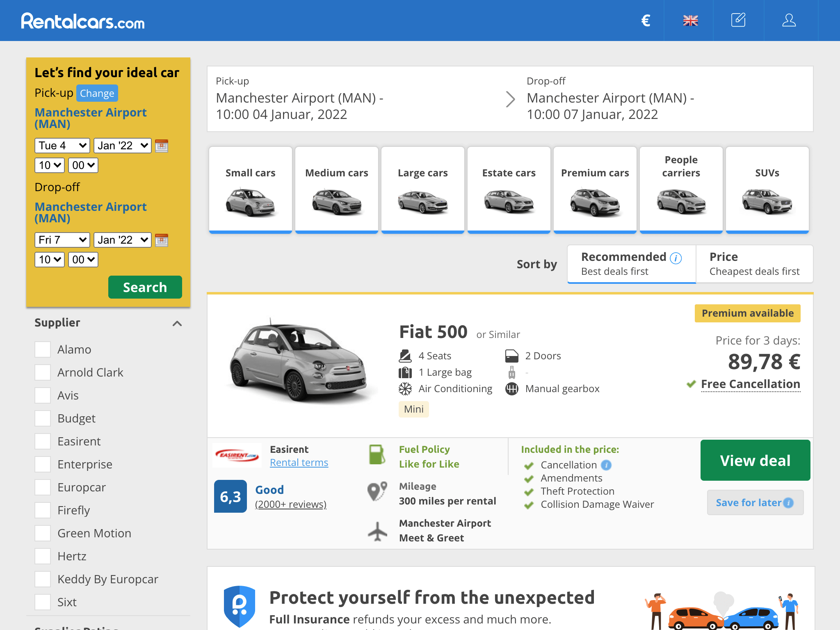Open pick-up date calendar icon
This screenshot has width=840, height=630.
pyautogui.click(x=162, y=146)
